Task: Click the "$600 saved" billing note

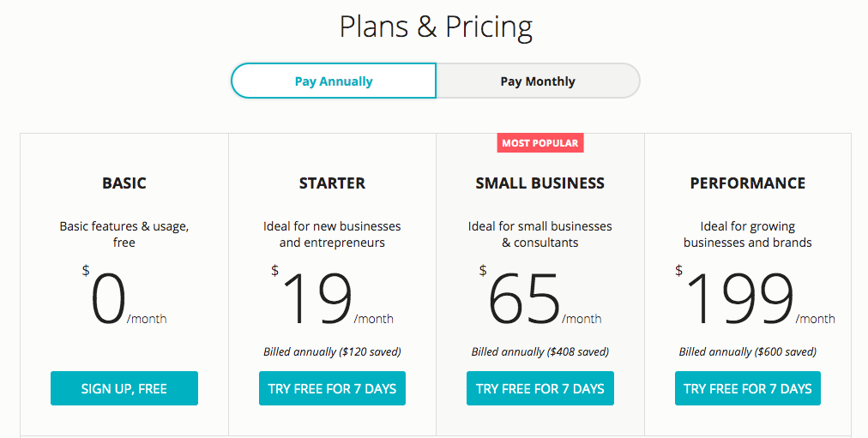Action: [x=748, y=351]
